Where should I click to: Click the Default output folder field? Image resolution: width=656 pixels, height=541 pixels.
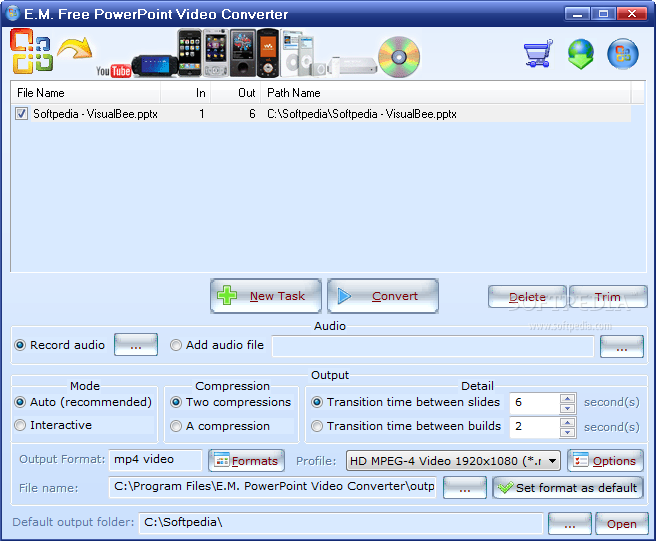(x=341, y=523)
